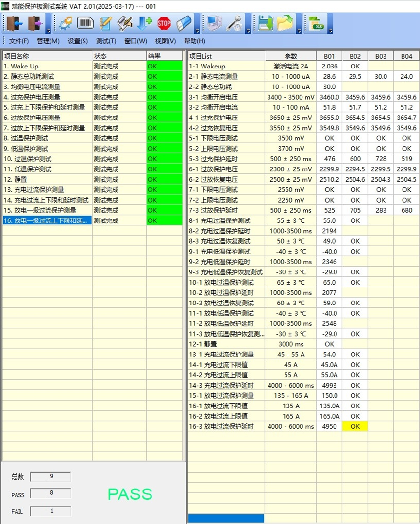This screenshot has height=524, width=420.
Task: Click the green OK cell for Wake Up
Action: point(165,66)
